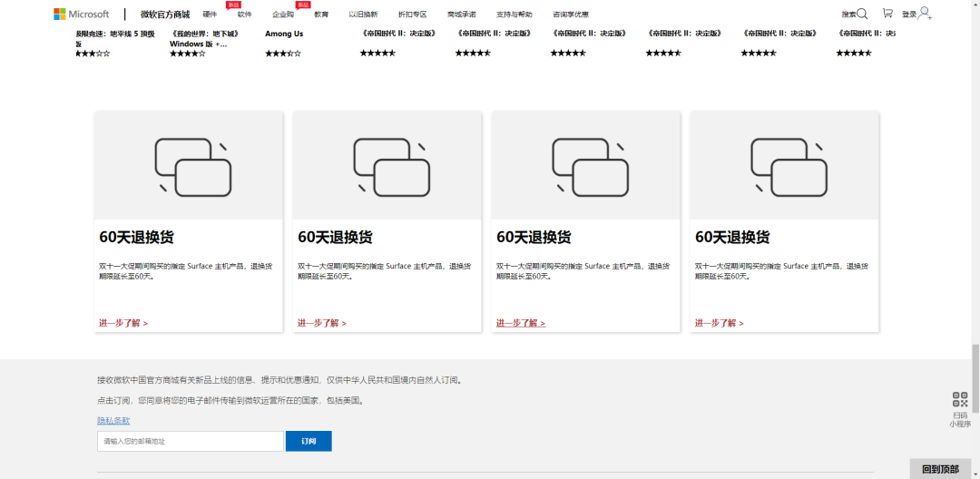Open the 硬件 menu
This screenshot has height=479, width=980.
click(x=210, y=15)
